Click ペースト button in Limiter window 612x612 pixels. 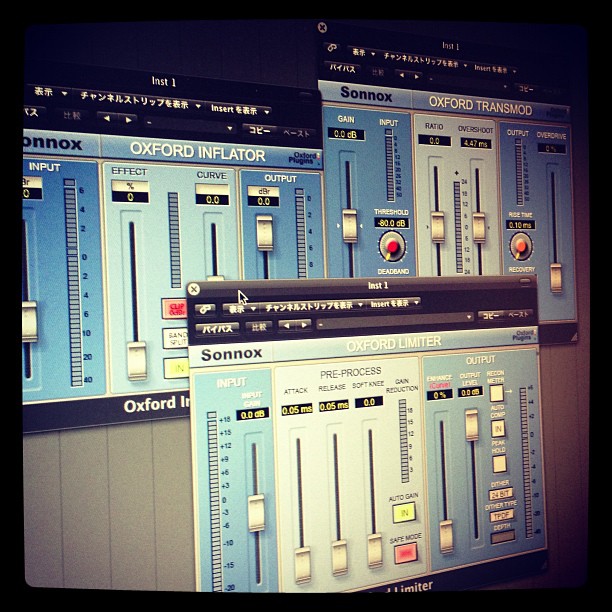click(518, 314)
